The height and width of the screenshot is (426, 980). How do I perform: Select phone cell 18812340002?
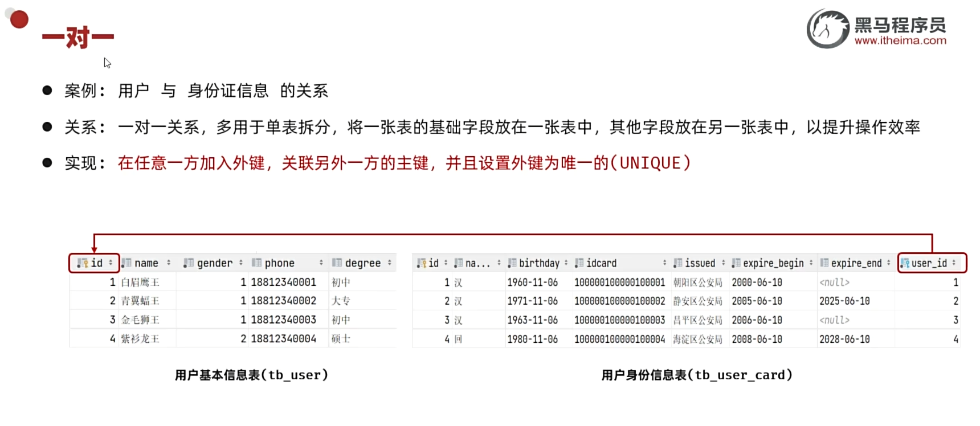(283, 301)
